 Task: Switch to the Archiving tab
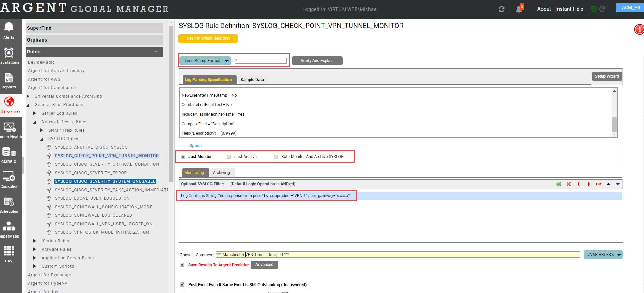(x=221, y=173)
